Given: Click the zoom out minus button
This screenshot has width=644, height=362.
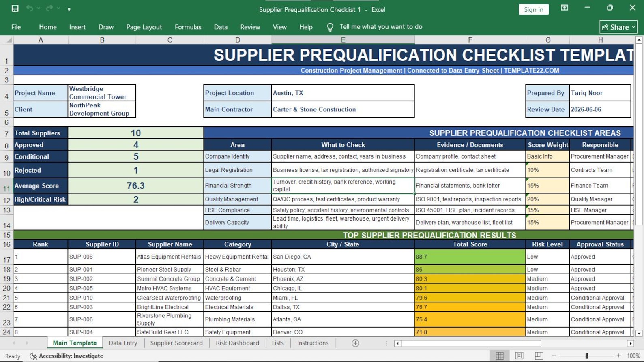Looking at the screenshot, I should coord(554,356).
